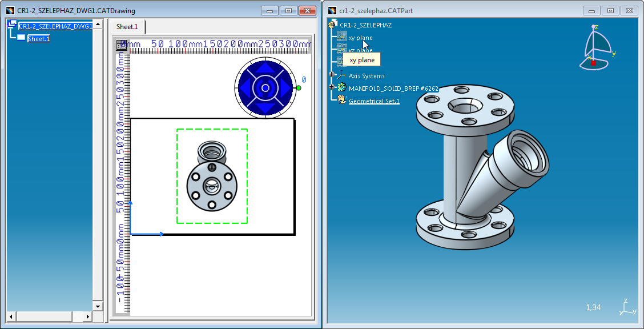Click the CATDrawing window title bar icon
This screenshot has width=644, height=329.
coord(10,11)
